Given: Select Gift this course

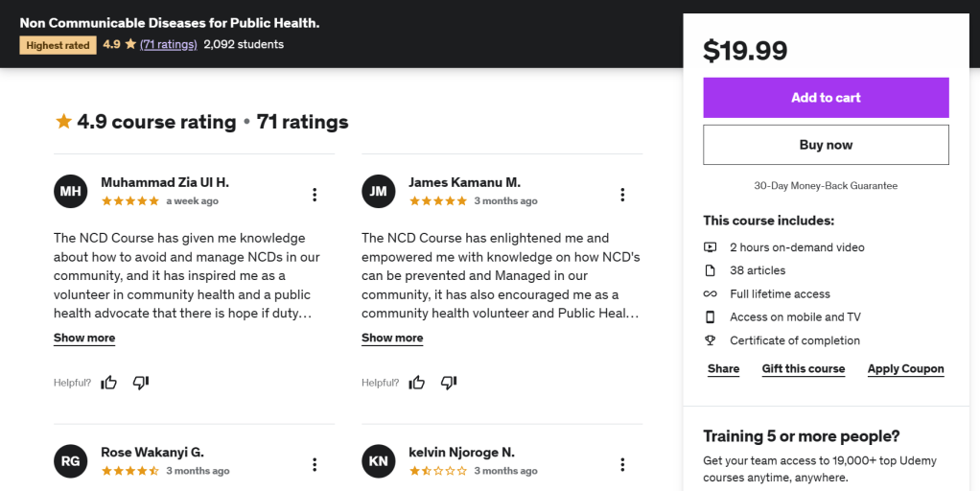Looking at the screenshot, I should 804,368.
